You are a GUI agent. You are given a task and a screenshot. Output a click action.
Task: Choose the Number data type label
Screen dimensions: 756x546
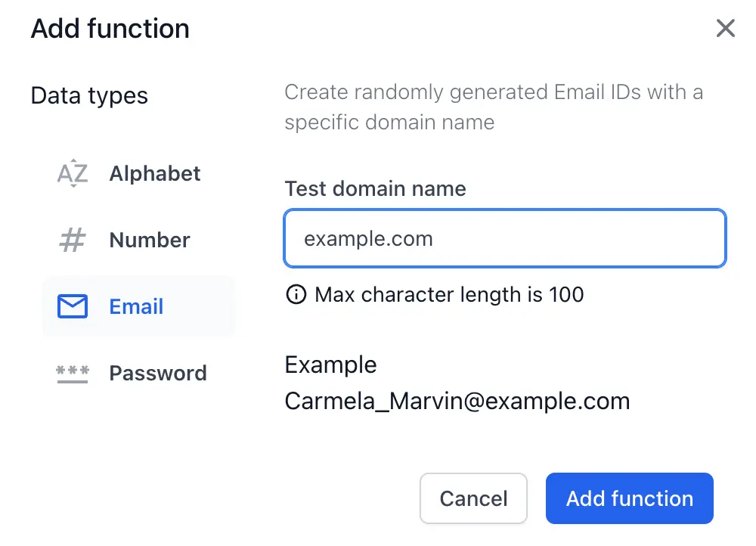[x=150, y=240]
